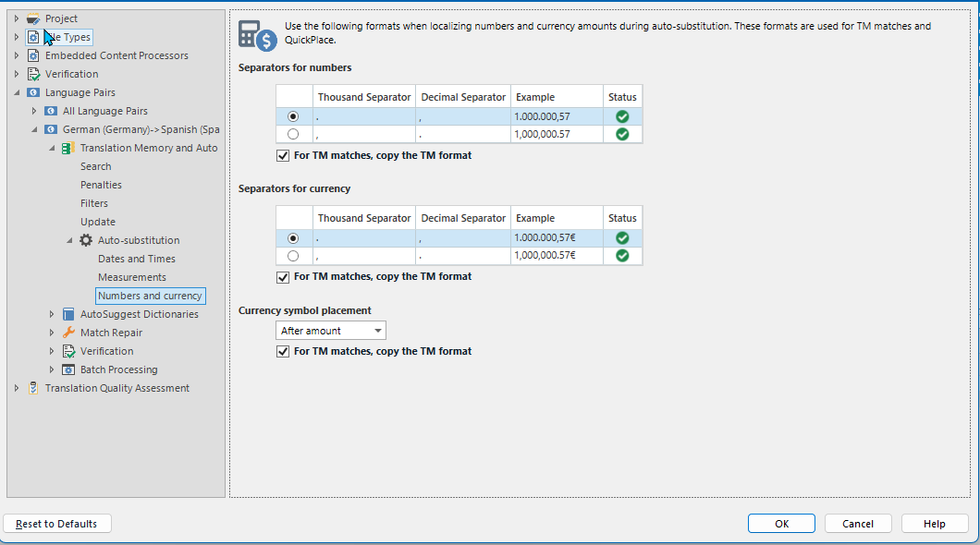This screenshot has width=980, height=545.
Task: Expand the top-level Verification node
Action: 17,74
